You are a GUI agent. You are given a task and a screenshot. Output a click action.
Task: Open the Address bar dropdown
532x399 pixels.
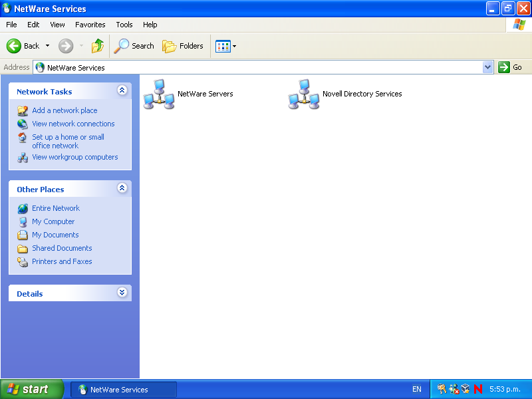(x=488, y=67)
